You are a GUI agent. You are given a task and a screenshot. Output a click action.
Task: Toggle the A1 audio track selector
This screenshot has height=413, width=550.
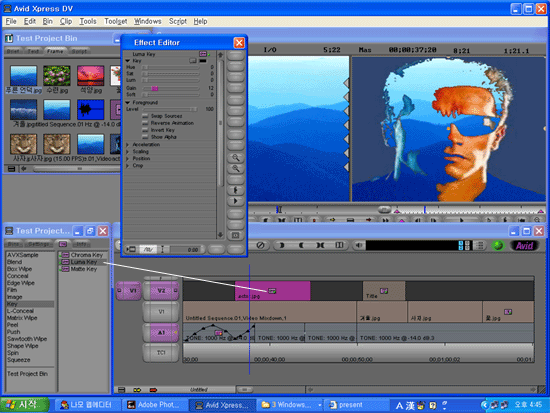[161, 332]
